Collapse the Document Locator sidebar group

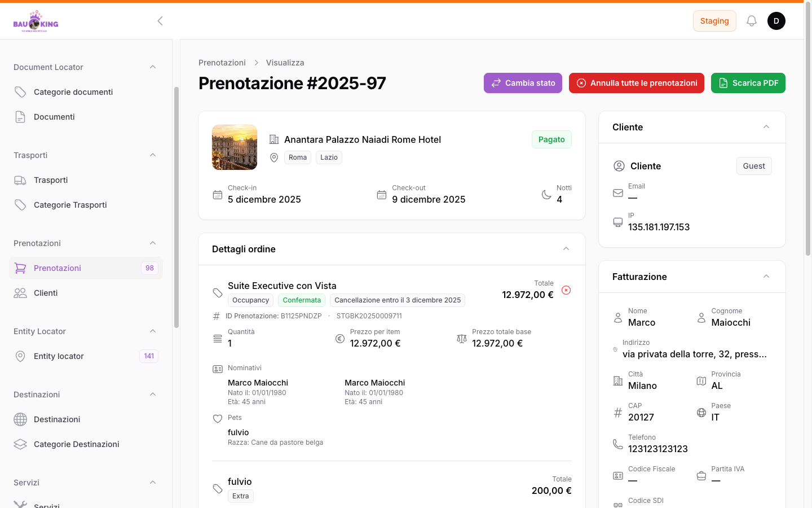click(153, 67)
